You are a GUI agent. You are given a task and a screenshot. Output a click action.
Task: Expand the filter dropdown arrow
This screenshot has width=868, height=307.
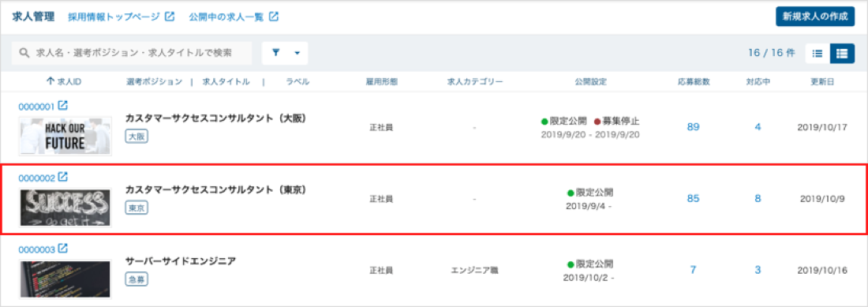coord(297,53)
